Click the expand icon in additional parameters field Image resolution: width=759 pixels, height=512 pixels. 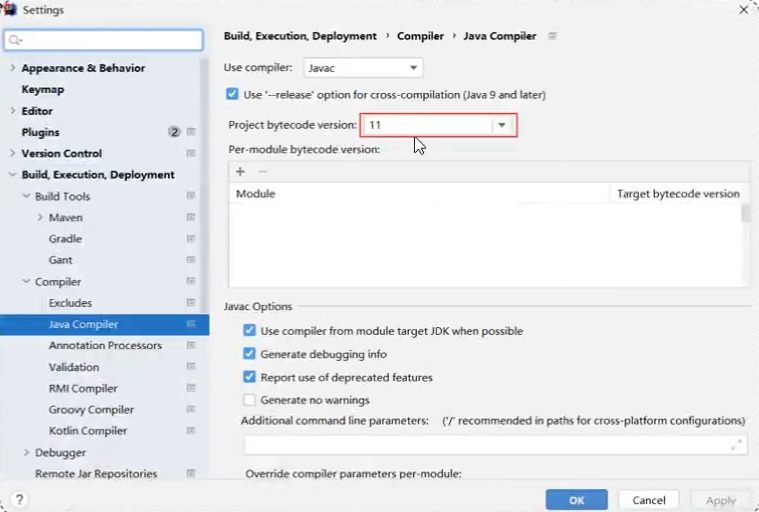[x=736, y=445]
